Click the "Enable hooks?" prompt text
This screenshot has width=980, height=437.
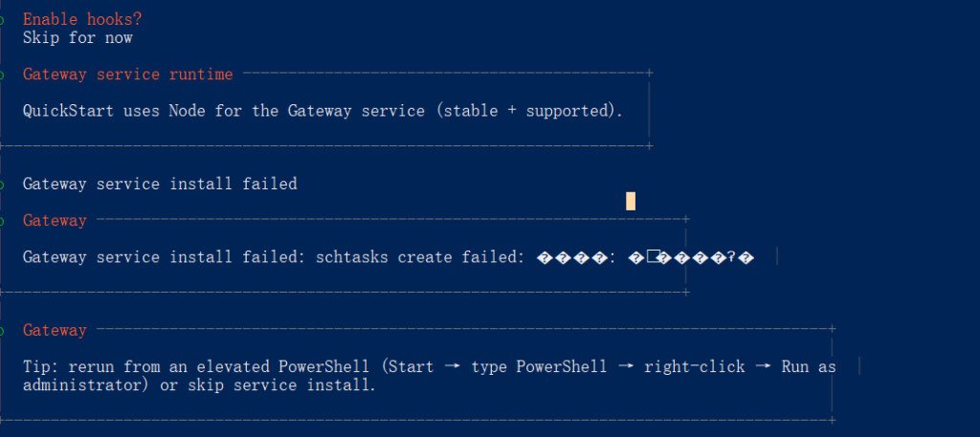click(83, 19)
